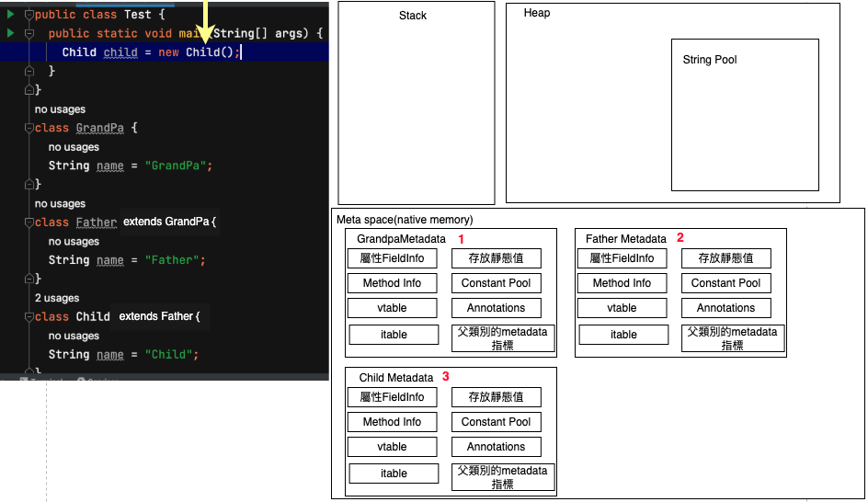
Task: Collapse the class GrandPa block
Action: (29, 128)
